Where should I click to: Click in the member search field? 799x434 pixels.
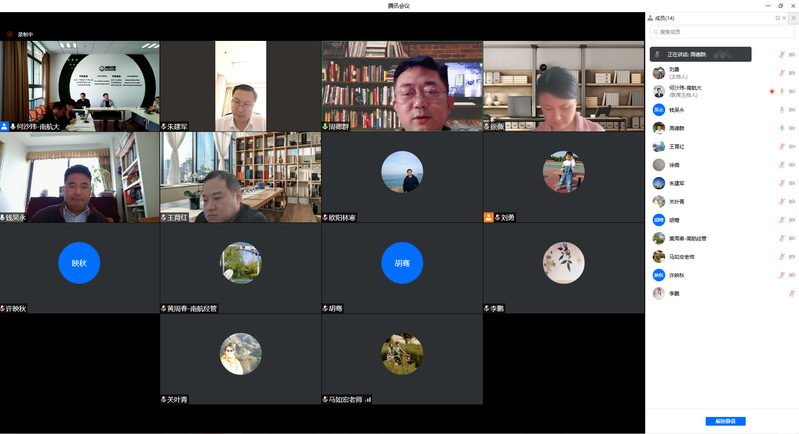[x=720, y=32]
